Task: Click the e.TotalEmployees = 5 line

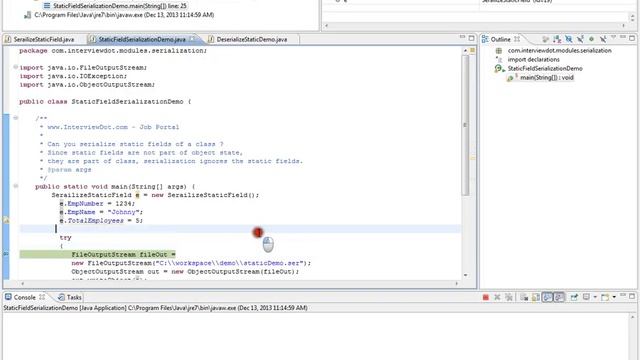Action: pyautogui.click(x=101, y=220)
